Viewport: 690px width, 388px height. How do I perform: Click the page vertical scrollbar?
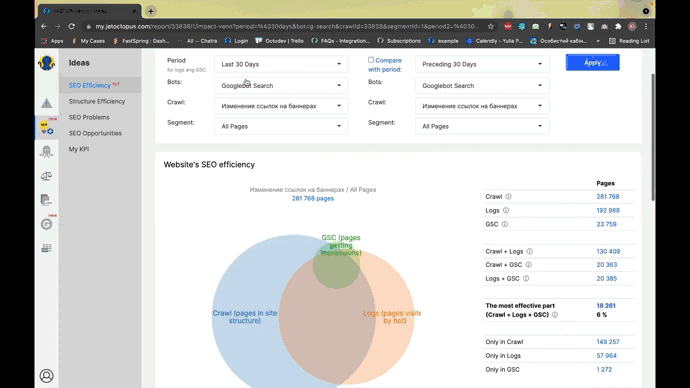click(653, 137)
